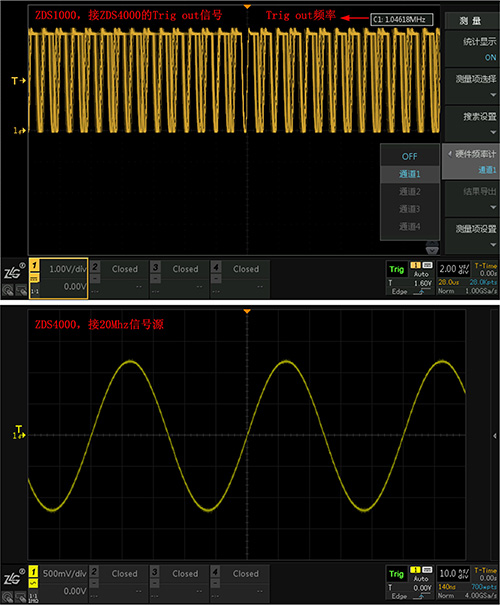The height and width of the screenshot is (605, 500).
Task: Click channel 1 ground marker on ZDS1000 waveform
Action: (x=19, y=131)
